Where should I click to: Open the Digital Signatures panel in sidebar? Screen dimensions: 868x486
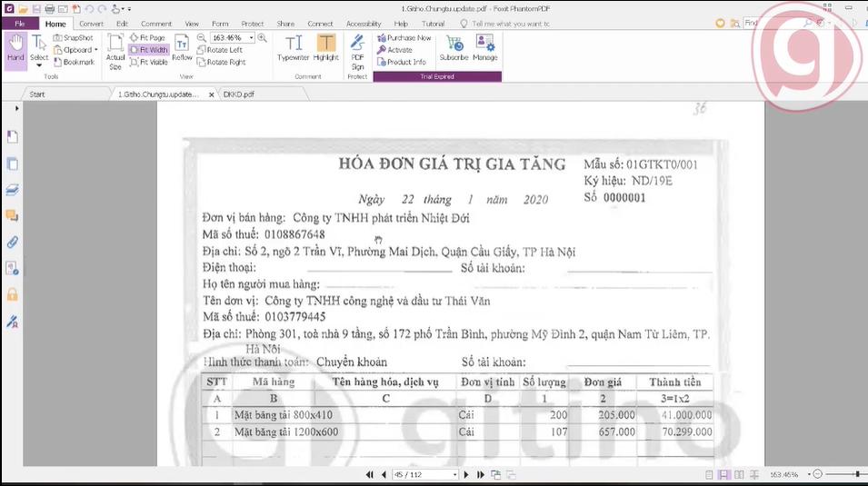pyautogui.click(x=12, y=322)
